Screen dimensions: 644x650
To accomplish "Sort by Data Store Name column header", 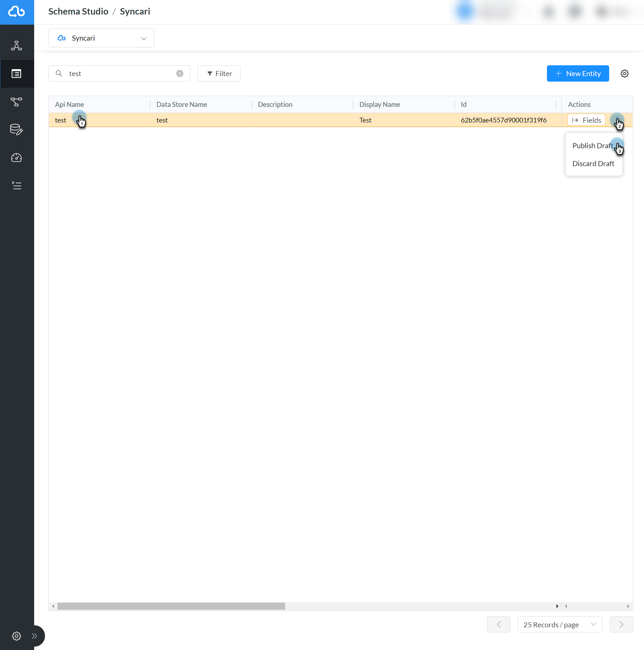I will coord(182,105).
